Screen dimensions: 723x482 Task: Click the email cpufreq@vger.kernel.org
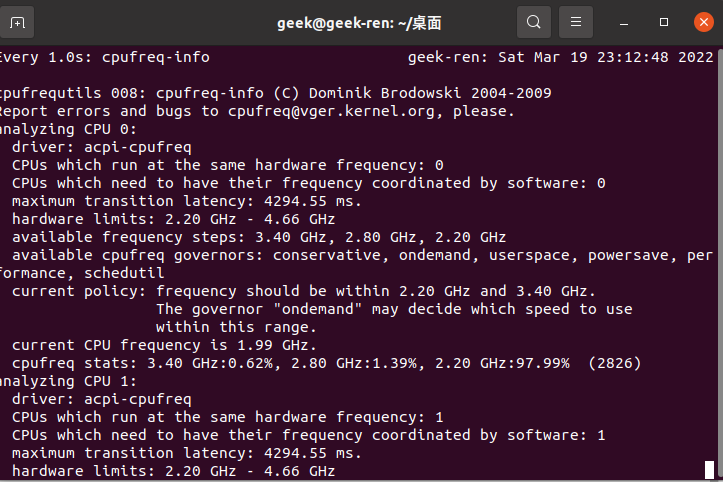click(331, 111)
